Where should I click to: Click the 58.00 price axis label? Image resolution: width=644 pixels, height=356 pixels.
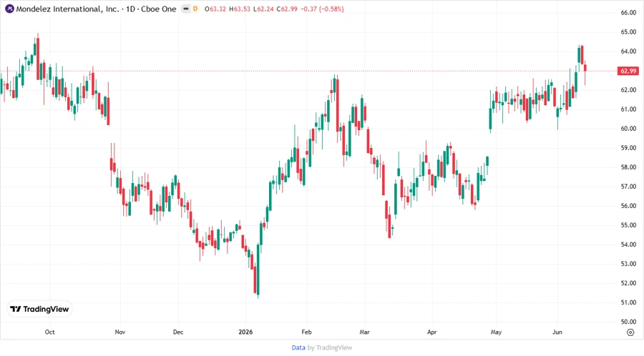point(628,167)
